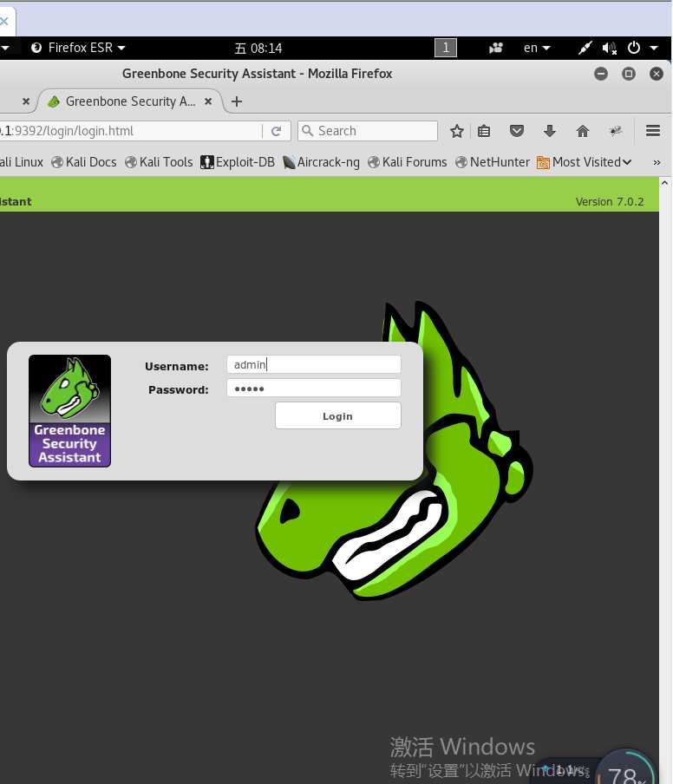Go to the Home page icon
Image resolution: width=673 pixels, height=784 pixels.
point(583,131)
